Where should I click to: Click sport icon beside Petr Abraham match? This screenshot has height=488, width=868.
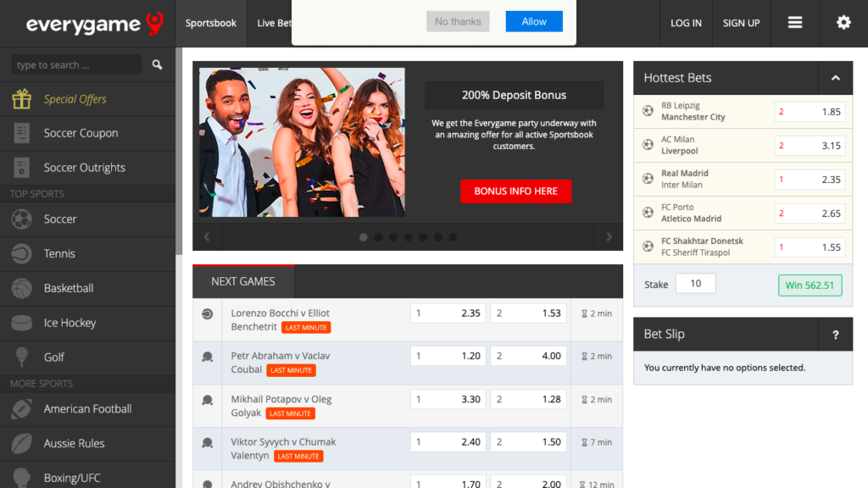point(207,357)
